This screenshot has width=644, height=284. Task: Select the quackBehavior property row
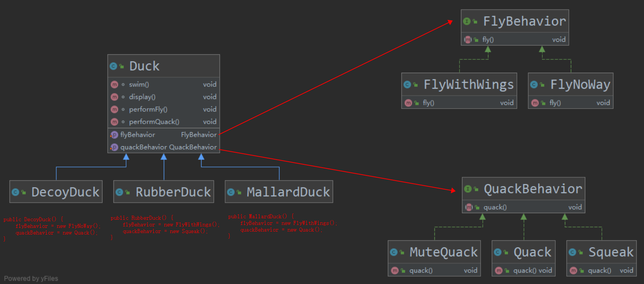[163, 147]
